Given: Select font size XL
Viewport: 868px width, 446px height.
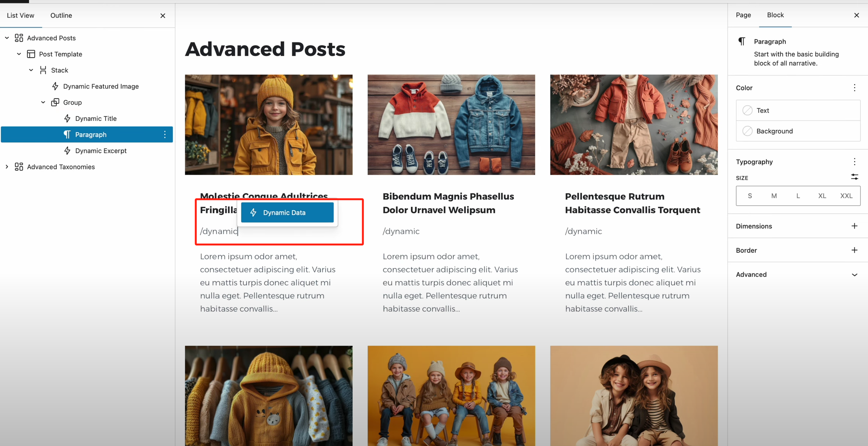Looking at the screenshot, I should pos(822,196).
